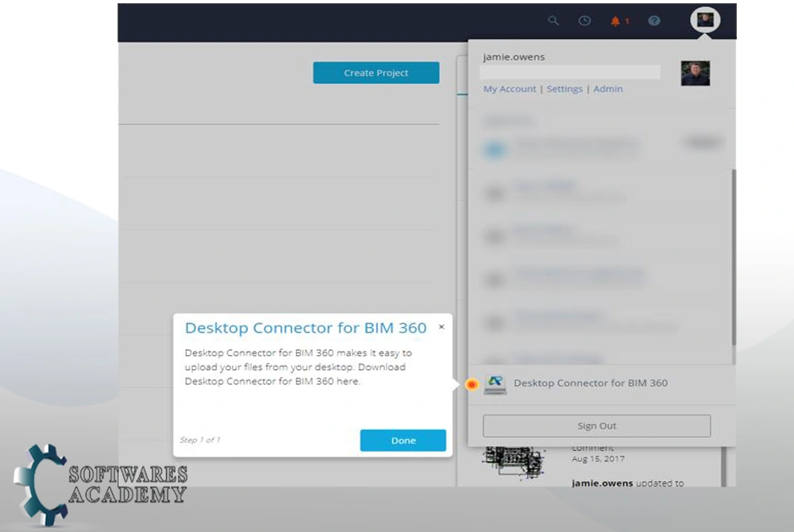794x532 pixels.
Task: Click the Create Project button
Action: (x=376, y=73)
